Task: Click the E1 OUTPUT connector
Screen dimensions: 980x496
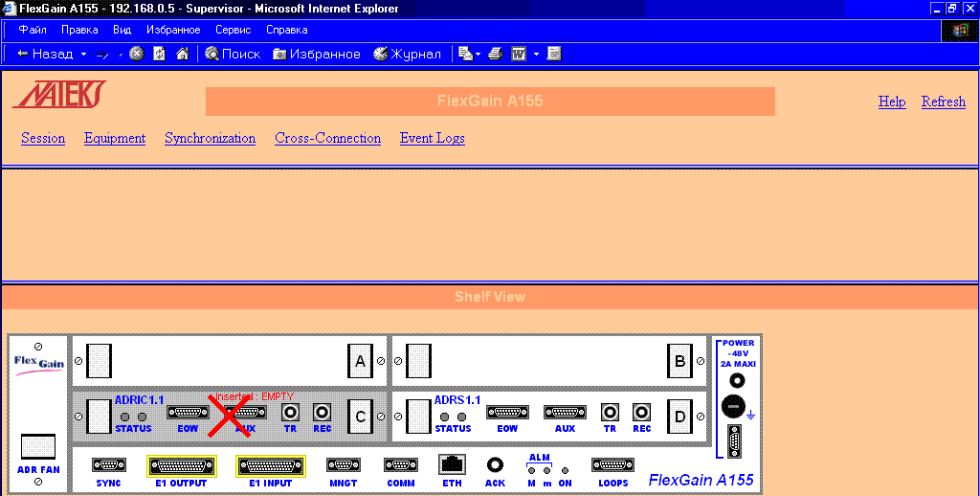Action: pyautogui.click(x=181, y=466)
